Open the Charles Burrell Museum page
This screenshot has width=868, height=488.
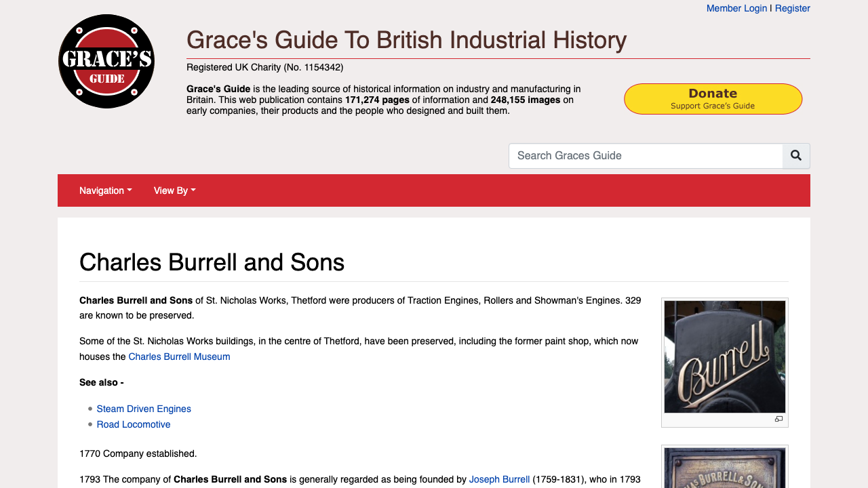[x=179, y=357]
